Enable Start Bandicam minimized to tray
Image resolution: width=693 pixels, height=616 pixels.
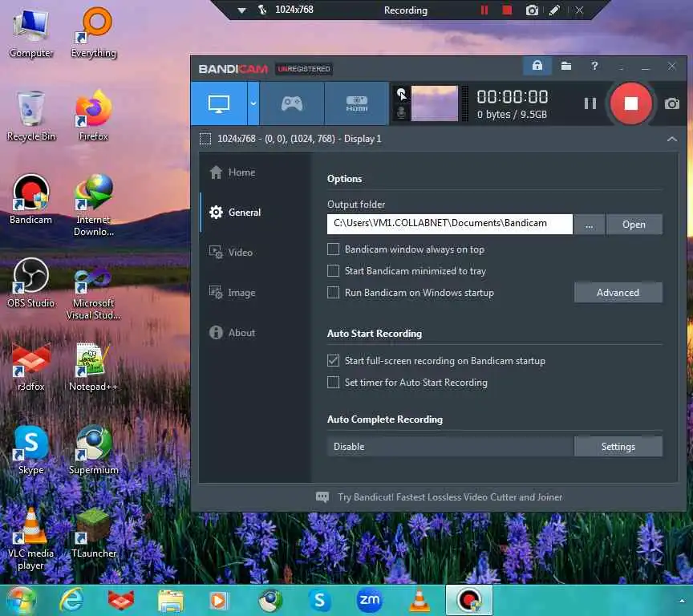coord(333,270)
